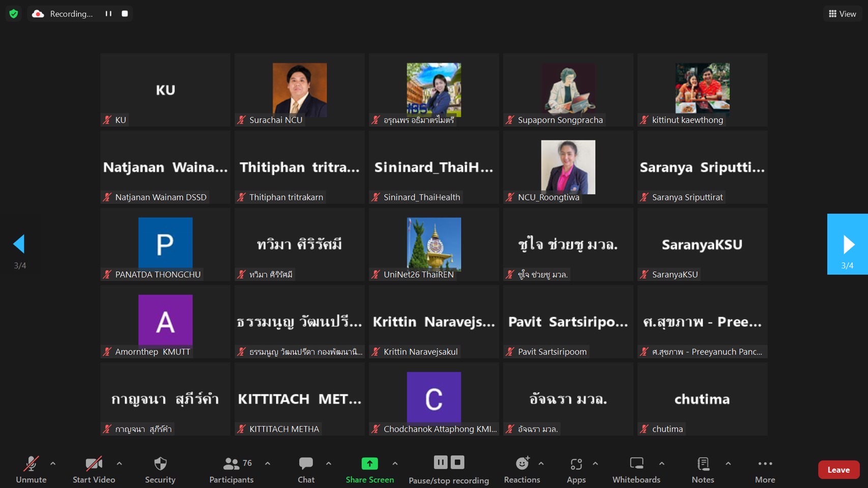Click the green Share Screen icon

click(369, 464)
